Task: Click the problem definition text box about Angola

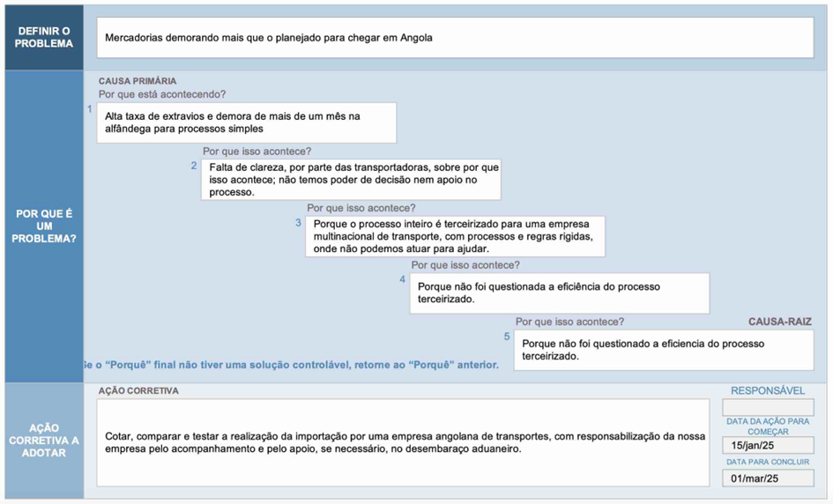Action: pyautogui.click(x=454, y=38)
